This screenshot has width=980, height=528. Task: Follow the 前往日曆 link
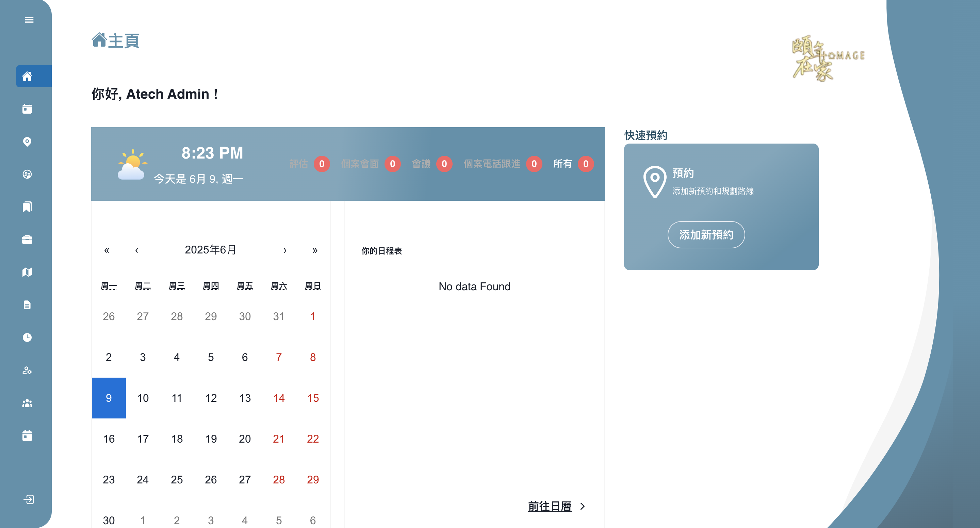[549, 506]
